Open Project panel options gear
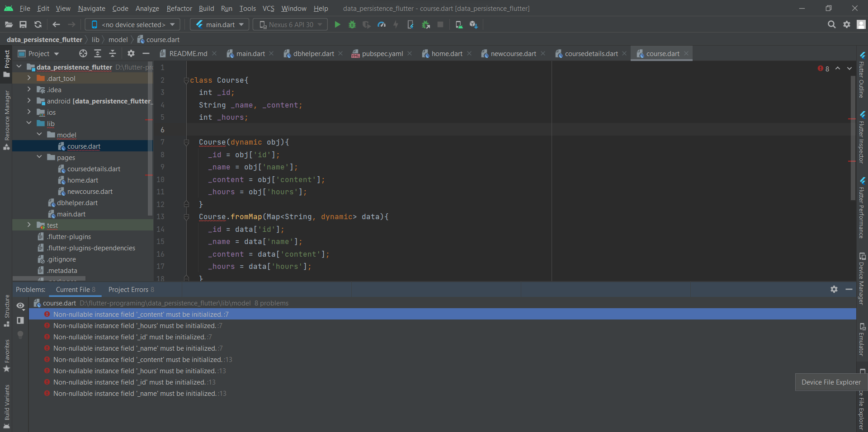 (131, 53)
